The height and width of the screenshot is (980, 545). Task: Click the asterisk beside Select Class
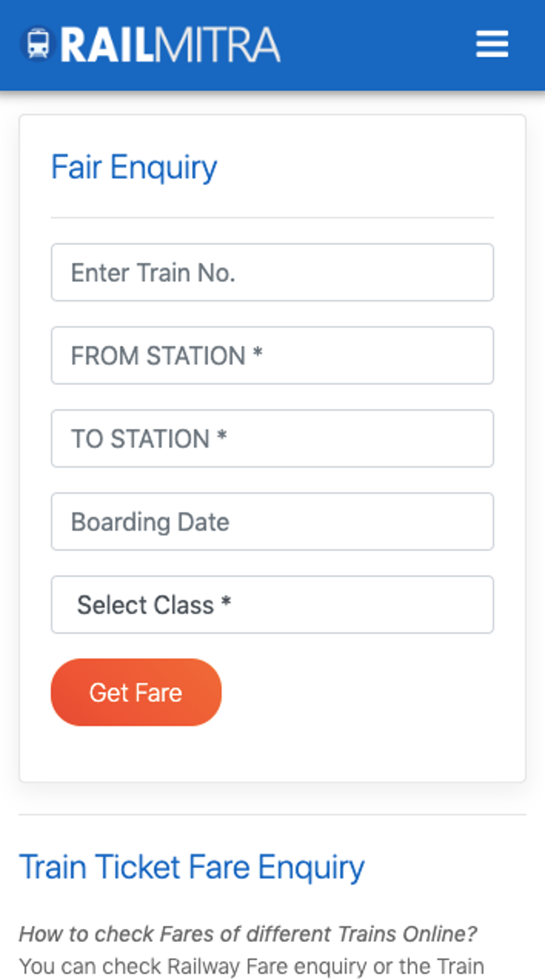tap(226, 602)
